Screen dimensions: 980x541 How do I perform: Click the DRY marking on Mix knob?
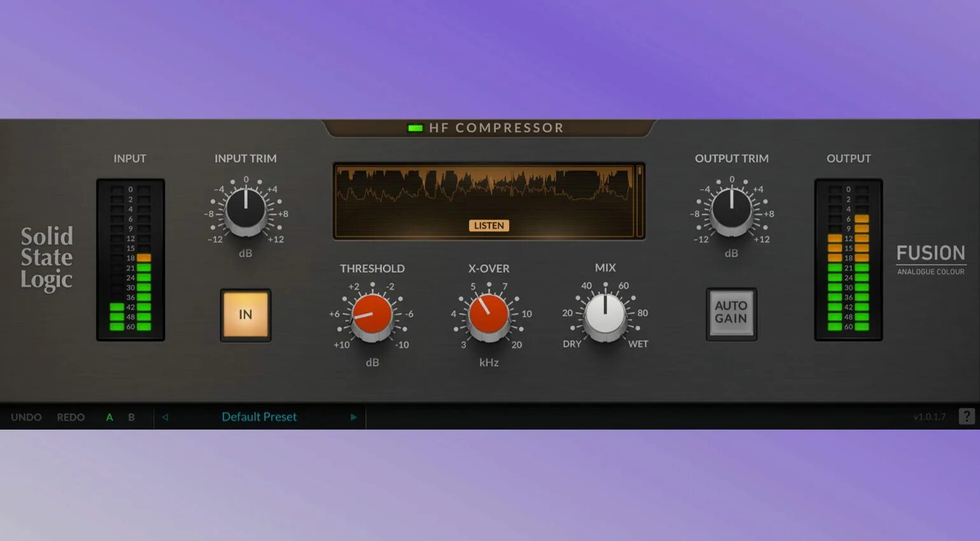point(572,344)
